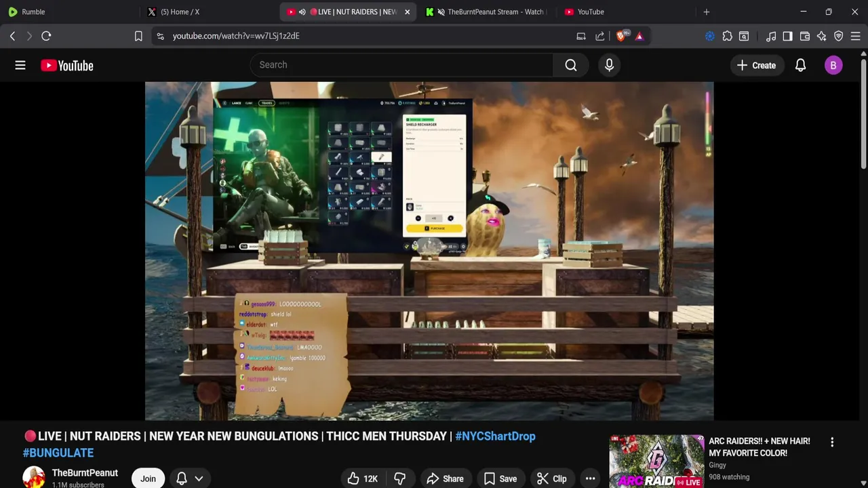
Task: Click the Join membership button
Action: [x=148, y=479]
